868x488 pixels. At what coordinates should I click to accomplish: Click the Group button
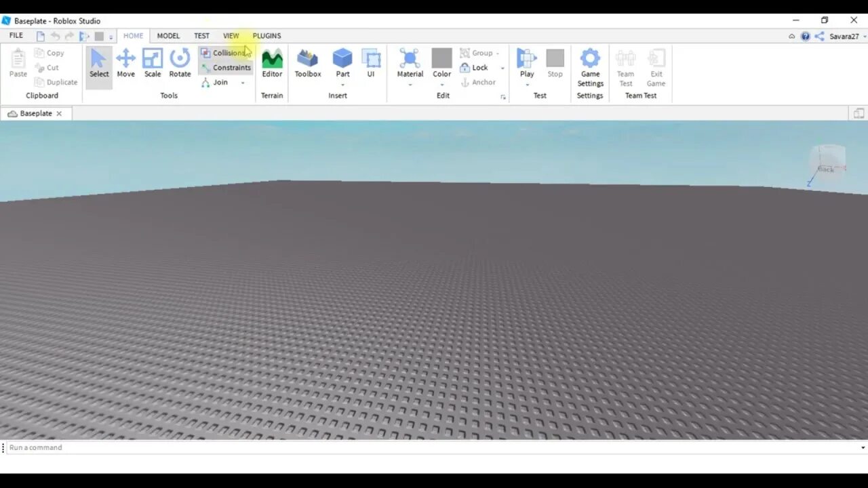tap(476, 53)
